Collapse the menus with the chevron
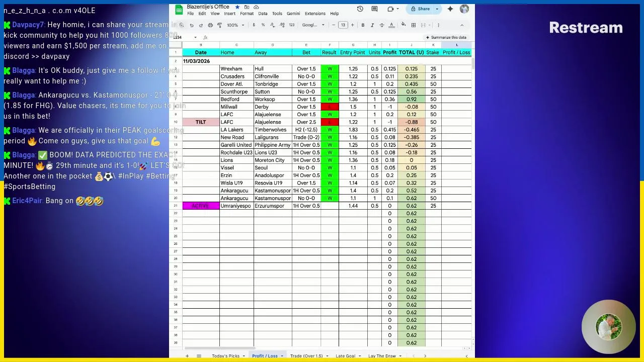644x362 pixels. pyautogui.click(x=462, y=25)
